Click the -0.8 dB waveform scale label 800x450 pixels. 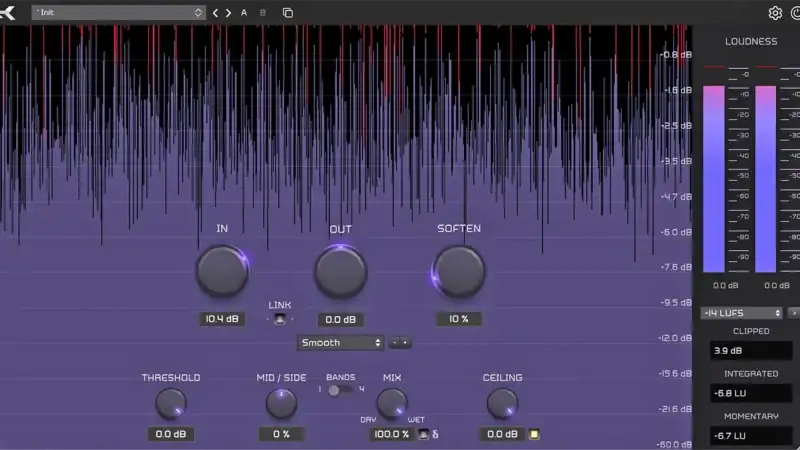pyautogui.click(x=676, y=55)
